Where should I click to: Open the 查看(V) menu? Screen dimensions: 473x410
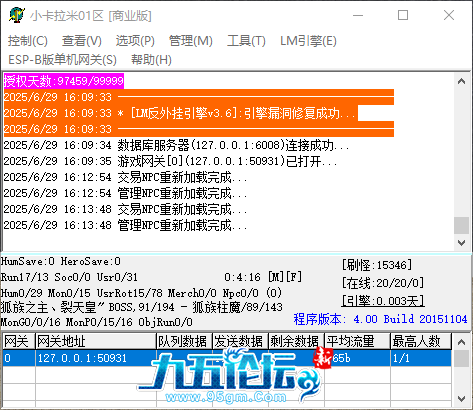tap(81, 41)
